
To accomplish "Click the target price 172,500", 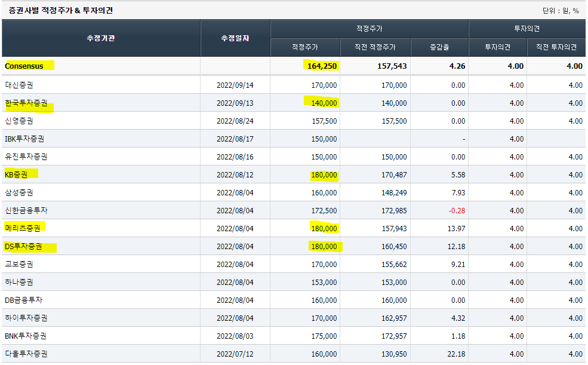I will coord(324,211).
